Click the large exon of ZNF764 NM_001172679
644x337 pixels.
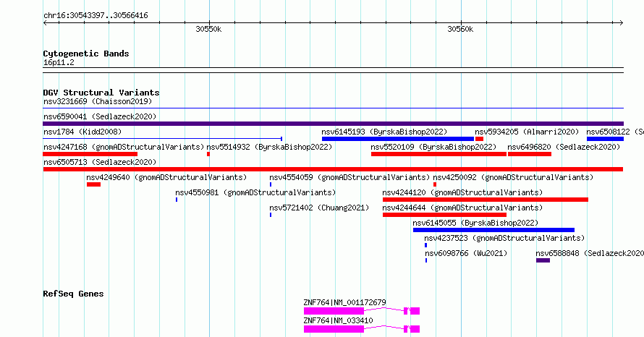coord(334,311)
